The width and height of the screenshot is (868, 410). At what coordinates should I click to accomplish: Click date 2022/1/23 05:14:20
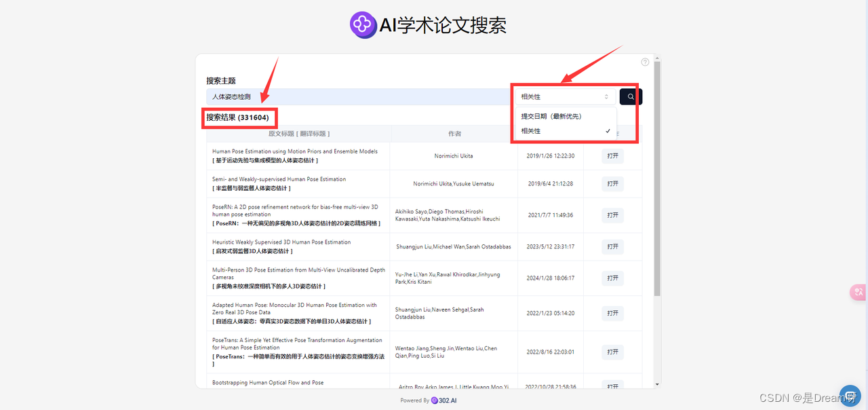(x=551, y=313)
